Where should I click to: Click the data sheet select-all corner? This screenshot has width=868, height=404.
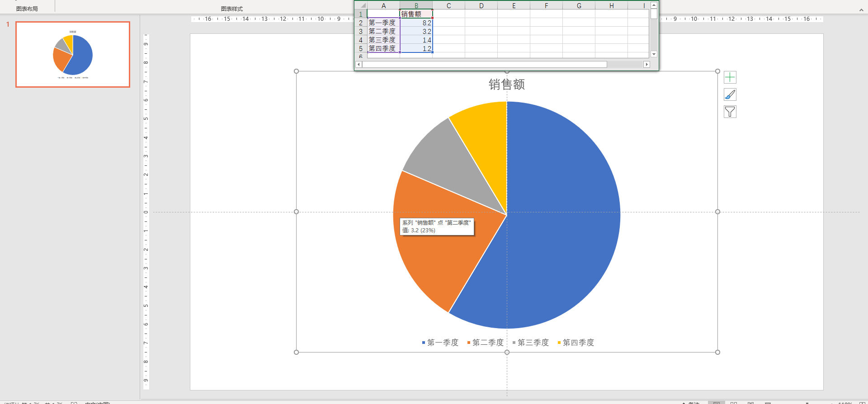(361, 5)
